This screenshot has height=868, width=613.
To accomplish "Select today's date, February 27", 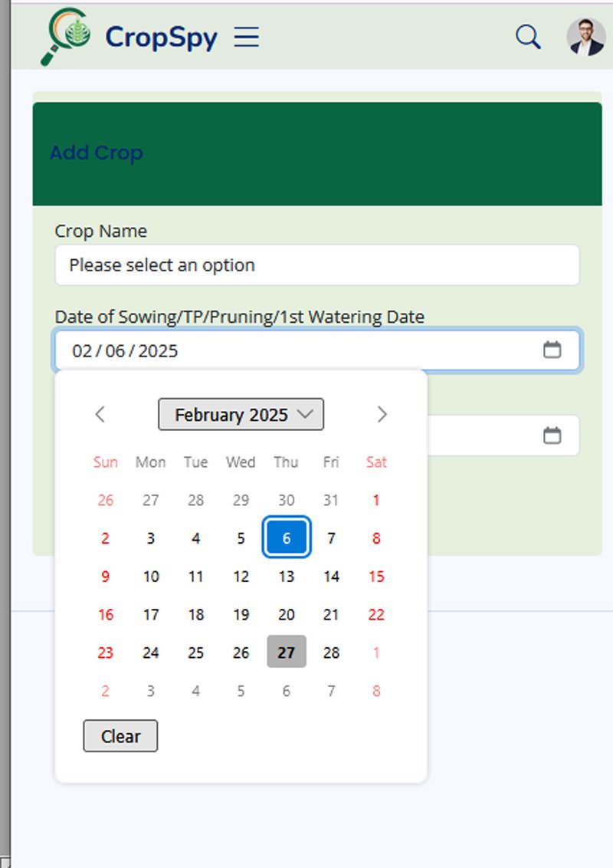I will tap(286, 652).
